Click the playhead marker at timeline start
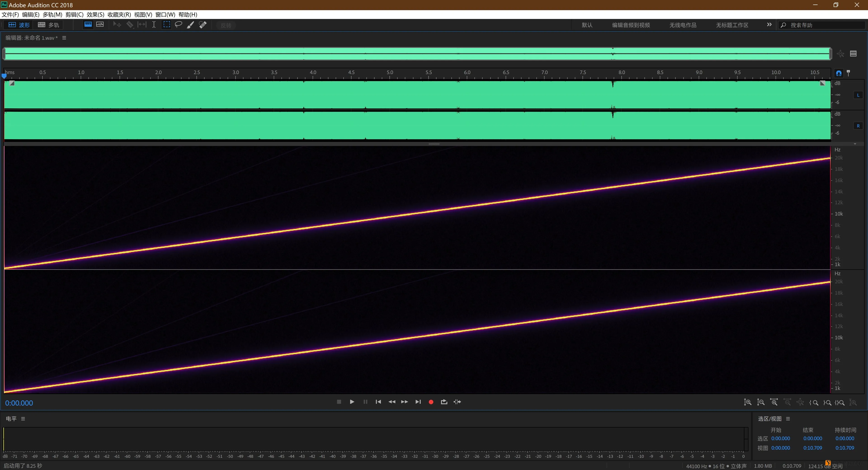Viewport: 868px width, 470px height. point(4,76)
